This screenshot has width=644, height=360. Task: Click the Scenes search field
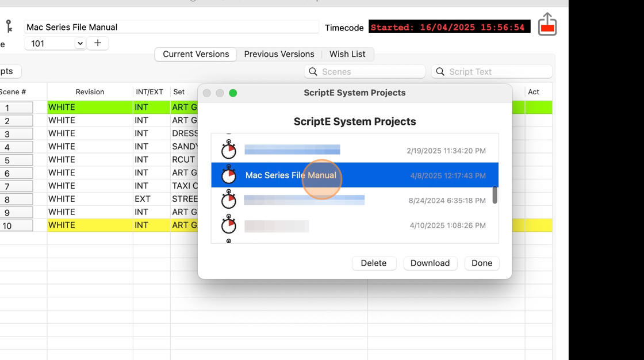tap(365, 71)
